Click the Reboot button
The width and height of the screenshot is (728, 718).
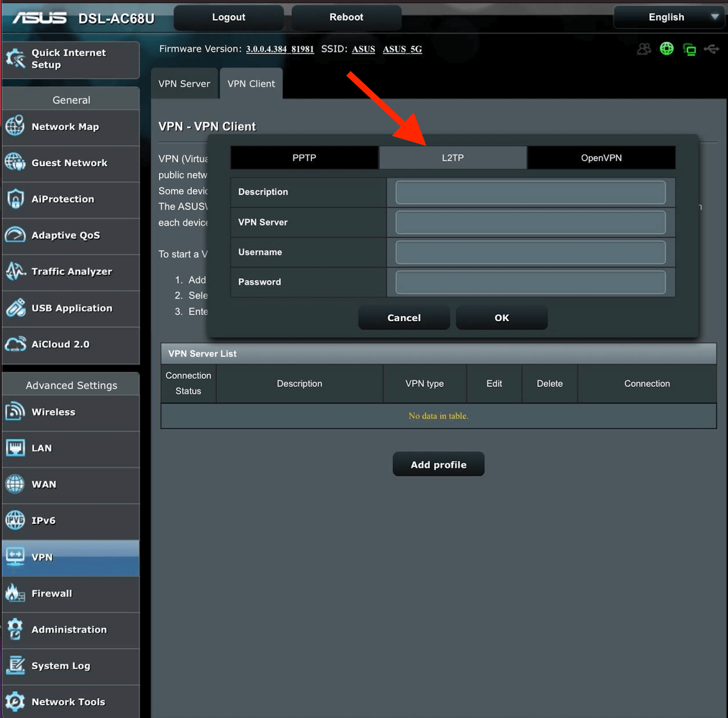(x=346, y=17)
